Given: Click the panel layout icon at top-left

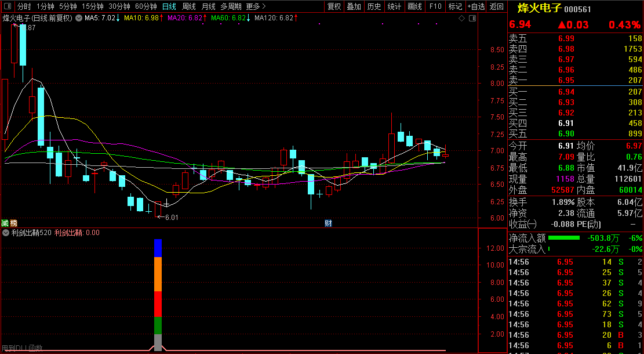Looking at the screenshot, I should pyautogui.click(x=7, y=6).
